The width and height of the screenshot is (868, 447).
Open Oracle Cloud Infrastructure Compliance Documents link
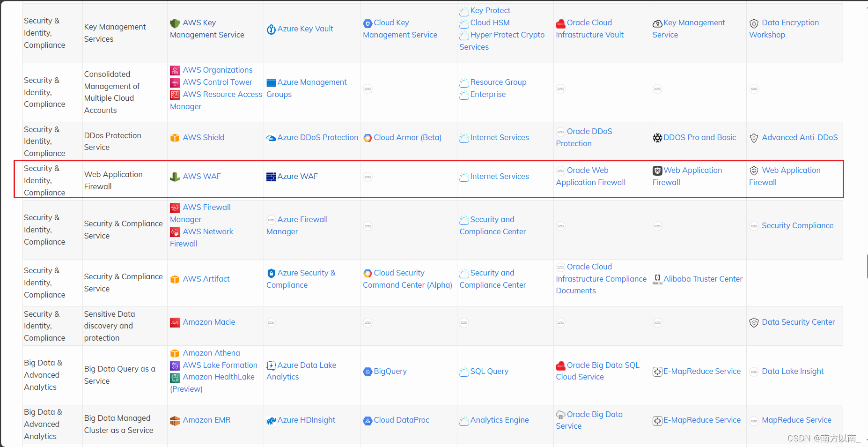[x=601, y=279]
